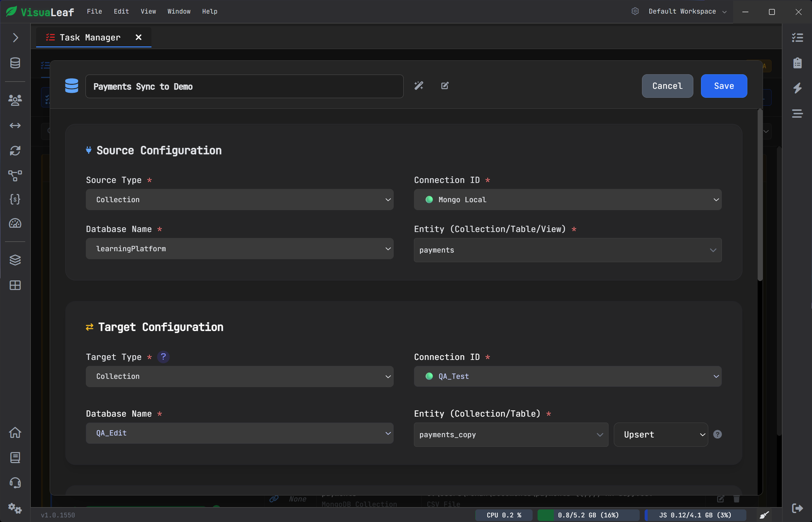This screenshot has width=812, height=522.
Task: Open the Edit menu
Action: pyautogui.click(x=121, y=11)
